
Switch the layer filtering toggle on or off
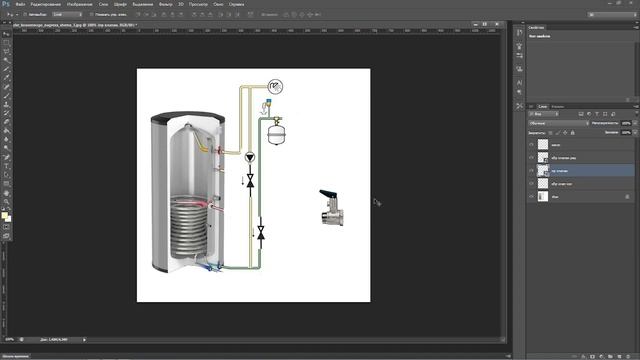(x=636, y=114)
